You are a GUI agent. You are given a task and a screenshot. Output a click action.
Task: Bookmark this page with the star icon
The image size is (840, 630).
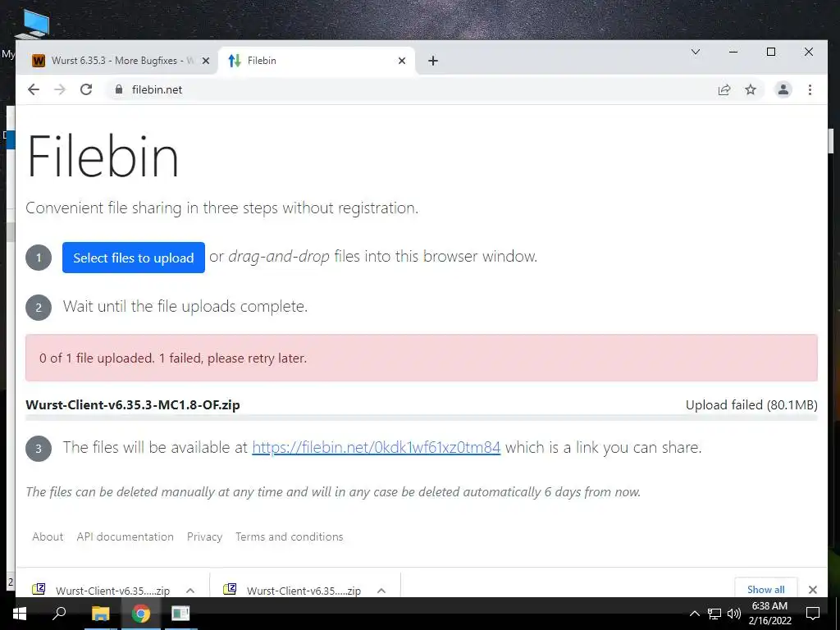pos(751,89)
